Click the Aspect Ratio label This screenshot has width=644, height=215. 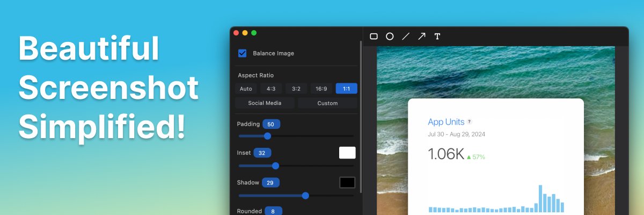(x=255, y=75)
